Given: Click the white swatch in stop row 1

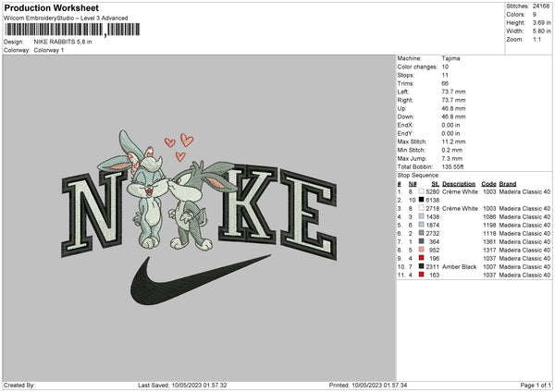Looking at the screenshot, I should (x=421, y=191).
